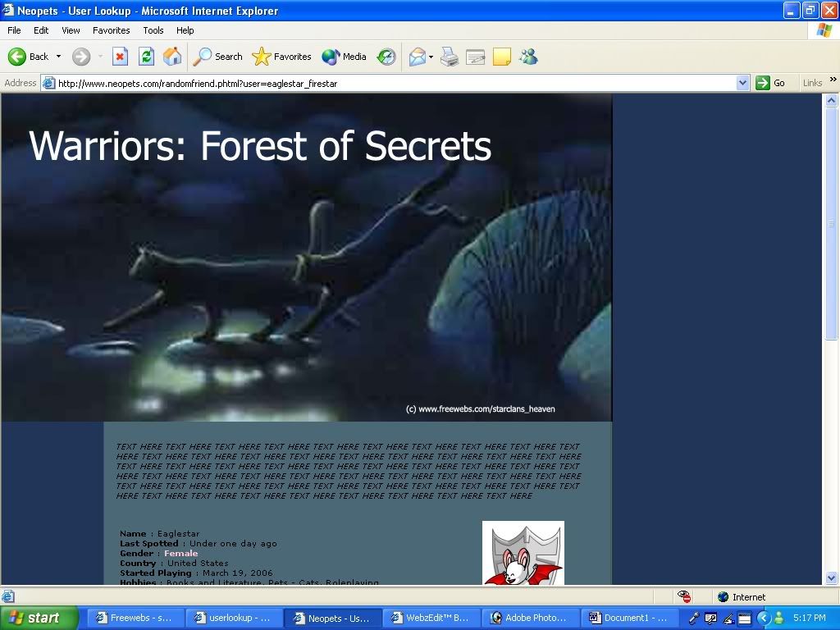Click the Country United States text
Viewport: 840px width, 630px height.
coord(174,563)
